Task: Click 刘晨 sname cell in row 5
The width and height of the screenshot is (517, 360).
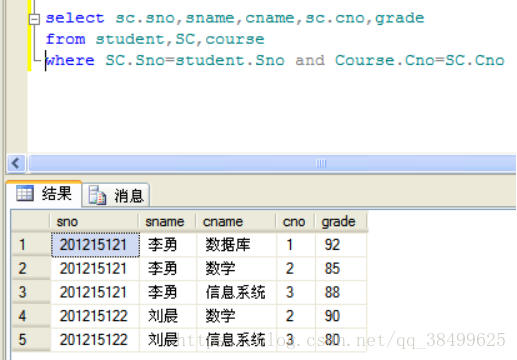Action: (168, 339)
